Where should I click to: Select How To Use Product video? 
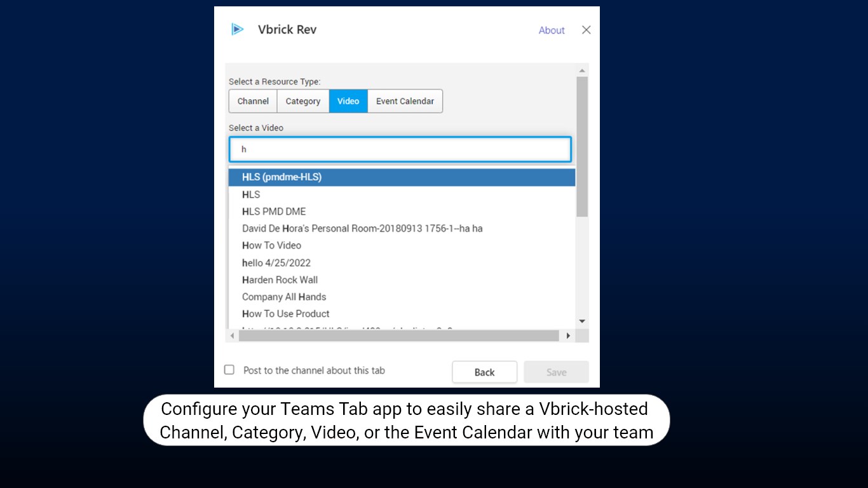click(x=402, y=314)
